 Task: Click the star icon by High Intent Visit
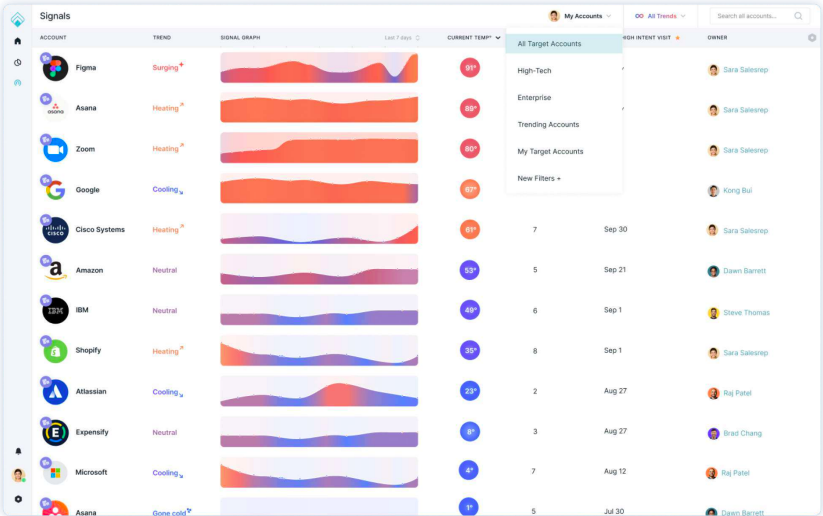point(678,38)
